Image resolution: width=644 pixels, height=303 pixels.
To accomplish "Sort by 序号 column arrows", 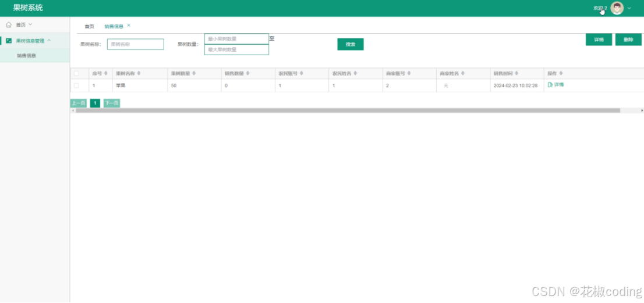I will [106, 73].
